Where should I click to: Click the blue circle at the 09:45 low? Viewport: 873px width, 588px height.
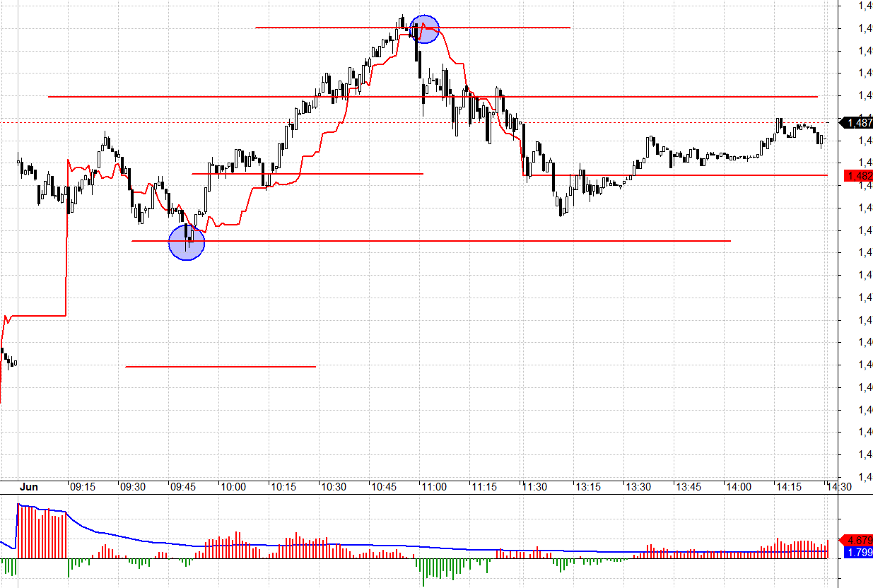coord(187,242)
